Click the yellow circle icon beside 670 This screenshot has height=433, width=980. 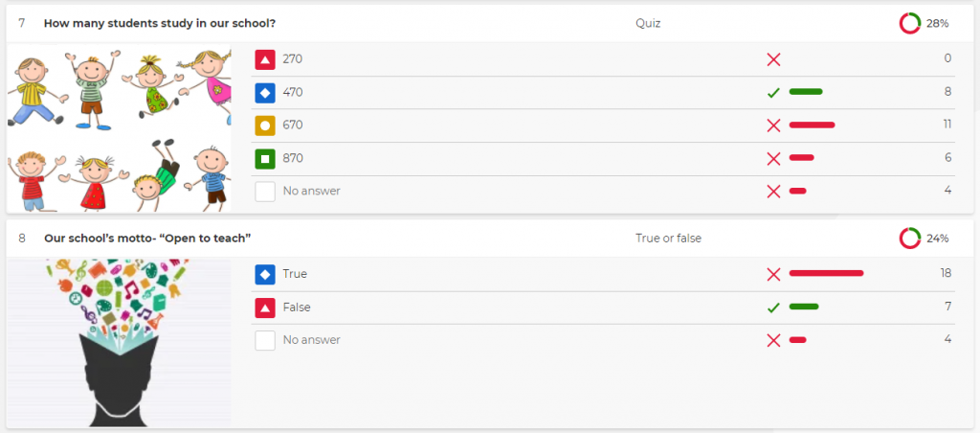265,125
